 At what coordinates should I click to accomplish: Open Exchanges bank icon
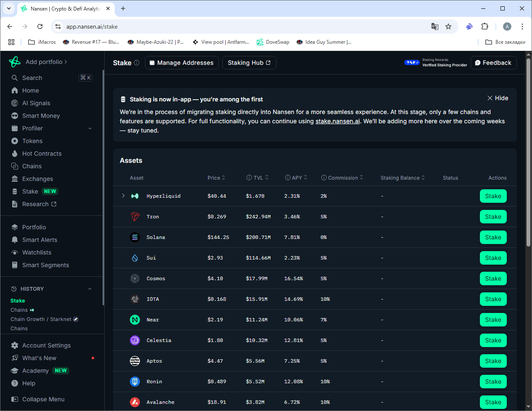click(15, 179)
